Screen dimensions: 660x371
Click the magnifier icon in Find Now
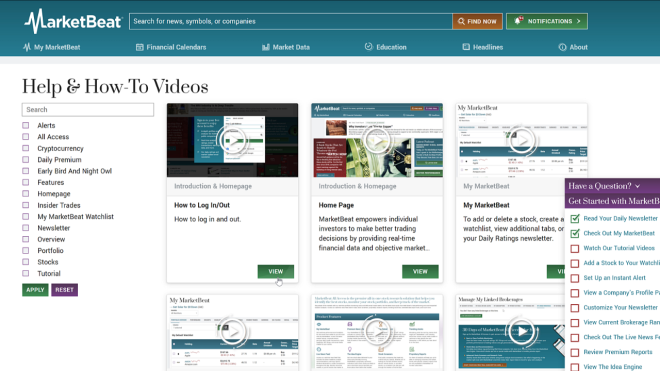461,21
